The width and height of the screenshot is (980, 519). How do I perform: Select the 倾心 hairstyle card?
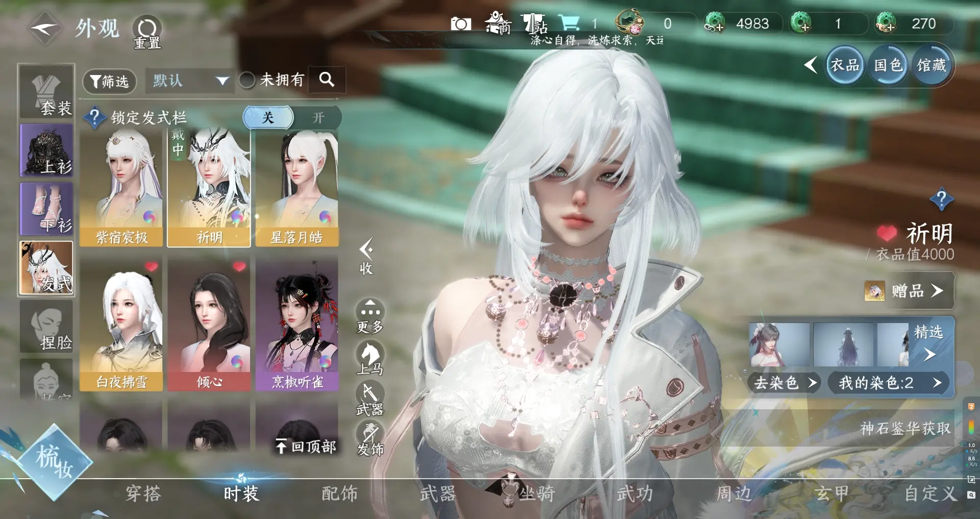click(x=209, y=325)
